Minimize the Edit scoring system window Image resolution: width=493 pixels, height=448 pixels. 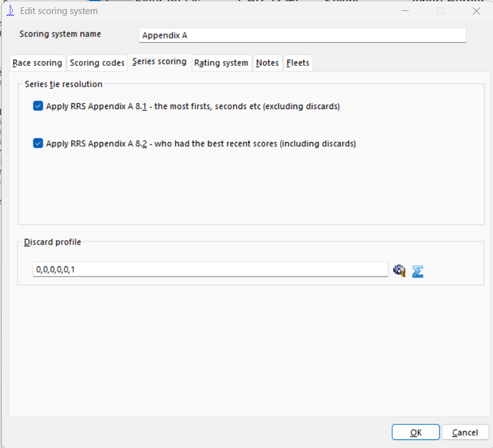404,11
